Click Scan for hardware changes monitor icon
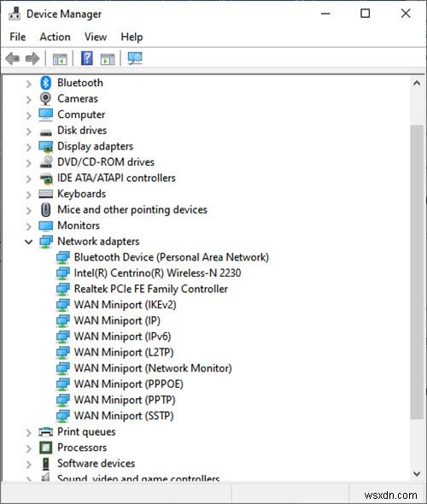427x504 pixels. [135, 58]
